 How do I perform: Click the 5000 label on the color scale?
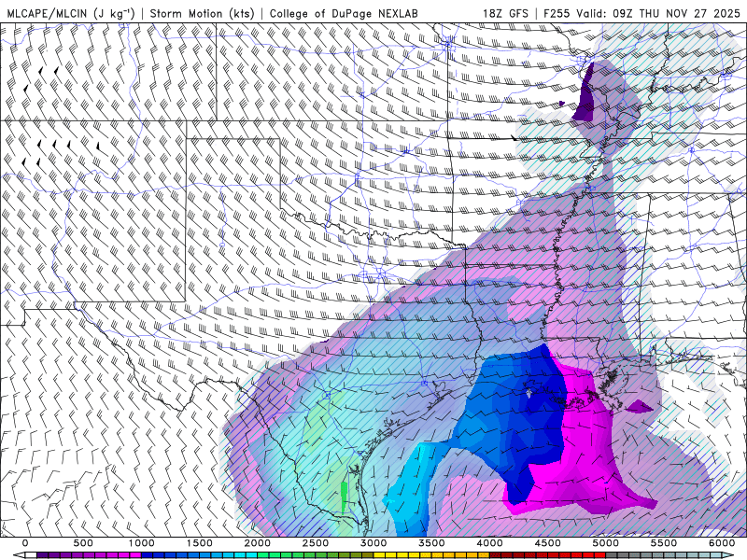(x=606, y=543)
